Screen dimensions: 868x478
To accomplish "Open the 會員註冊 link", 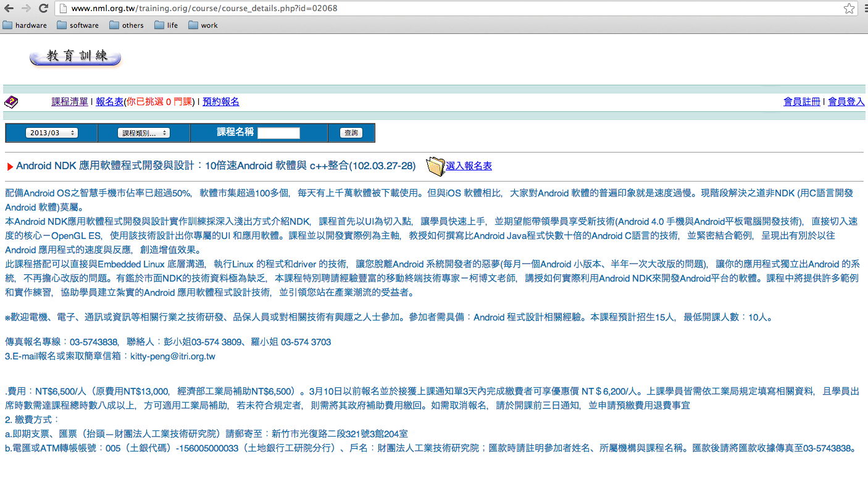I will click(x=802, y=102).
